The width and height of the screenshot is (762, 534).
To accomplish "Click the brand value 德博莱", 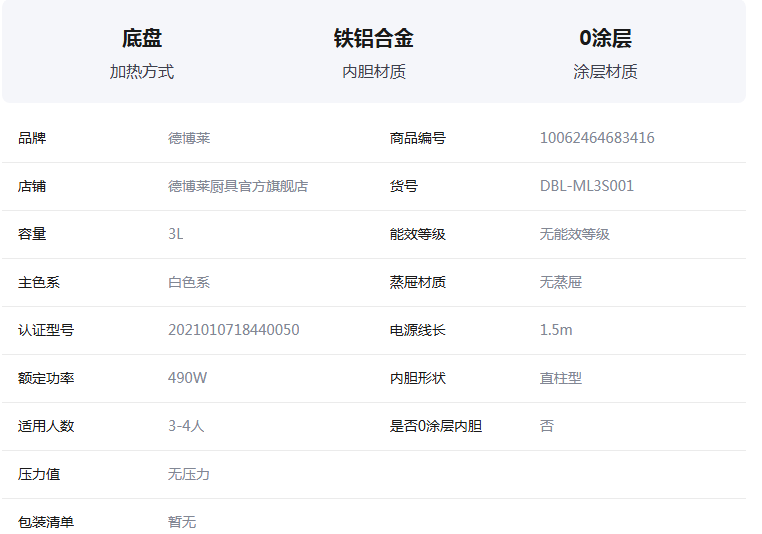I will tap(189, 138).
